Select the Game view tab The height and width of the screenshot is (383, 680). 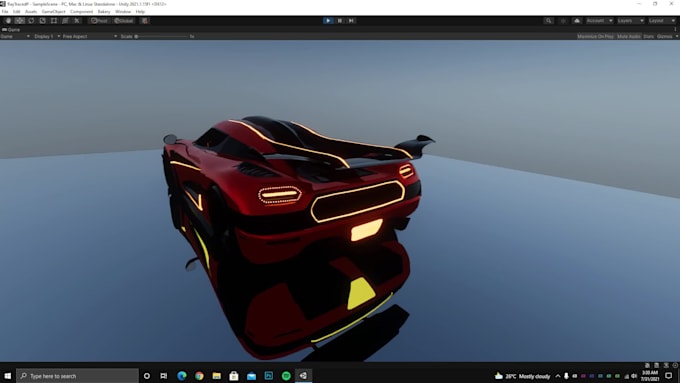point(12,29)
